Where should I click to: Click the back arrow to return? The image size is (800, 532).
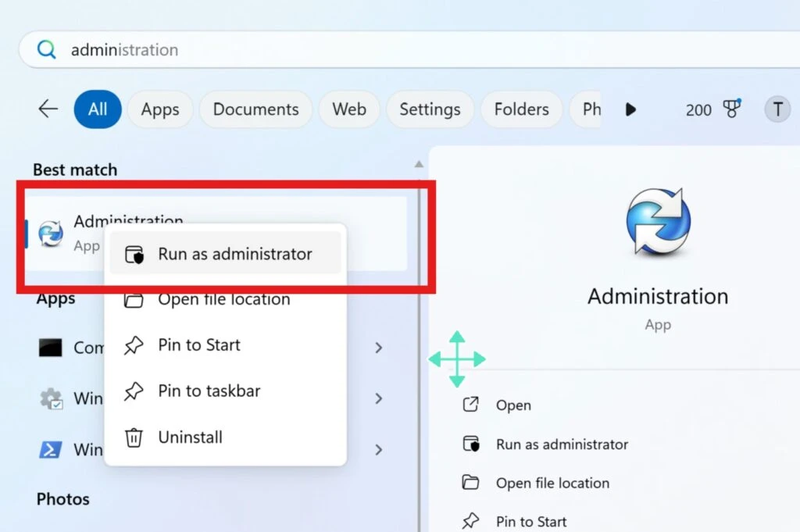(x=47, y=109)
